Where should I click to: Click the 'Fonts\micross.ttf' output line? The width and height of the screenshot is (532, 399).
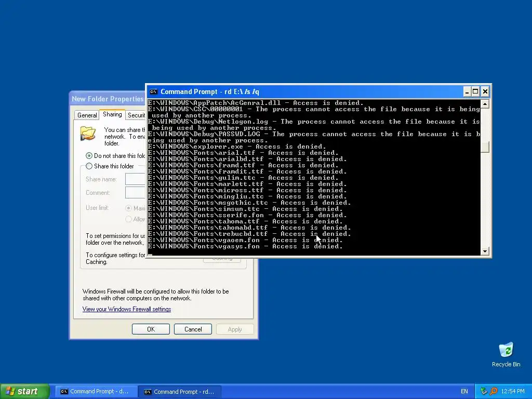tap(247, 190)
